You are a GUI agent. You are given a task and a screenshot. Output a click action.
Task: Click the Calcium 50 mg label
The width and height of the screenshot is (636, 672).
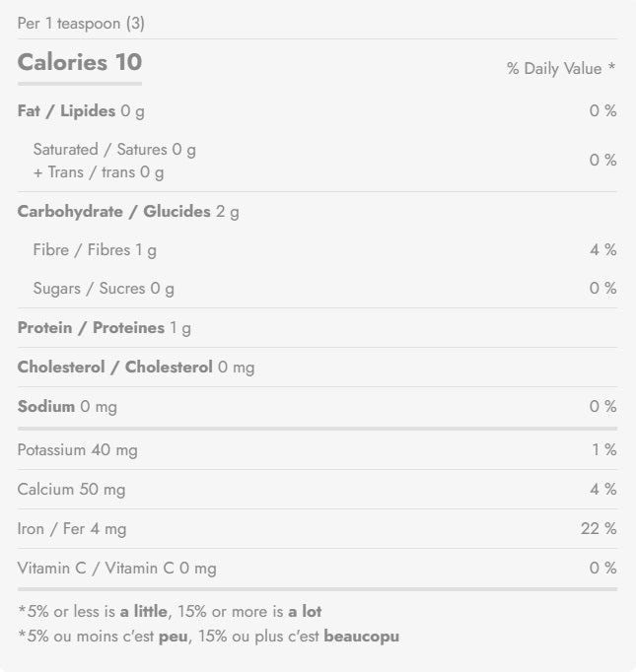[x=71, y=490]
